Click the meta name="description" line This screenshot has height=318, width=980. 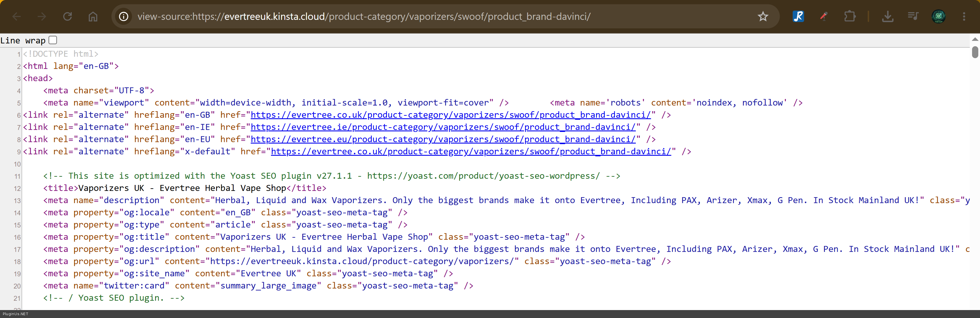point(506,200)
